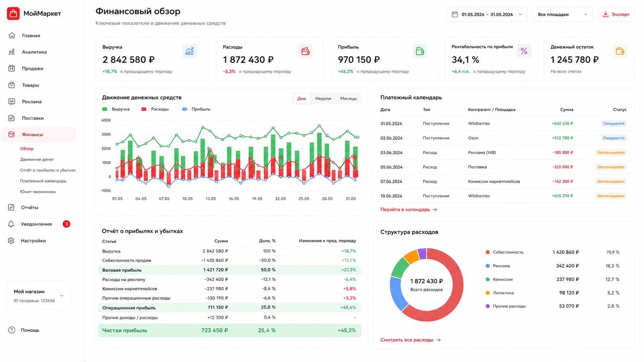
Task: Click the Реклама ad icon
Action: (12, 102)
